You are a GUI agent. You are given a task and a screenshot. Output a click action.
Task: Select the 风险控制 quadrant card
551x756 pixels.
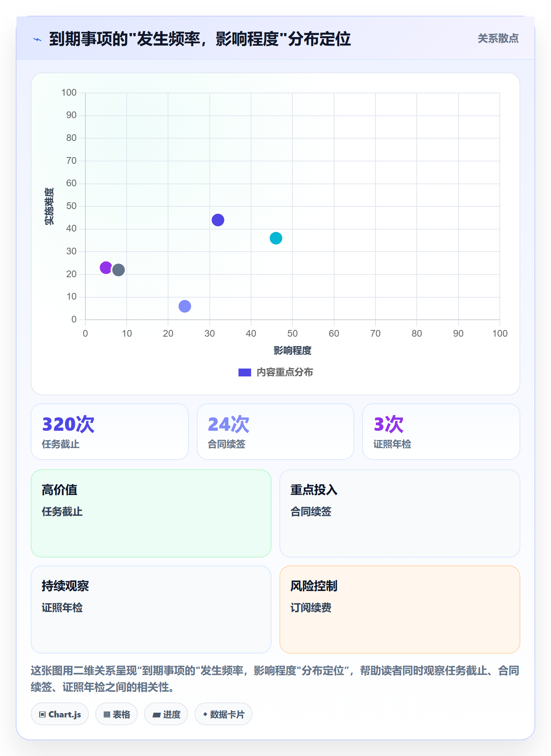point(400,609)
